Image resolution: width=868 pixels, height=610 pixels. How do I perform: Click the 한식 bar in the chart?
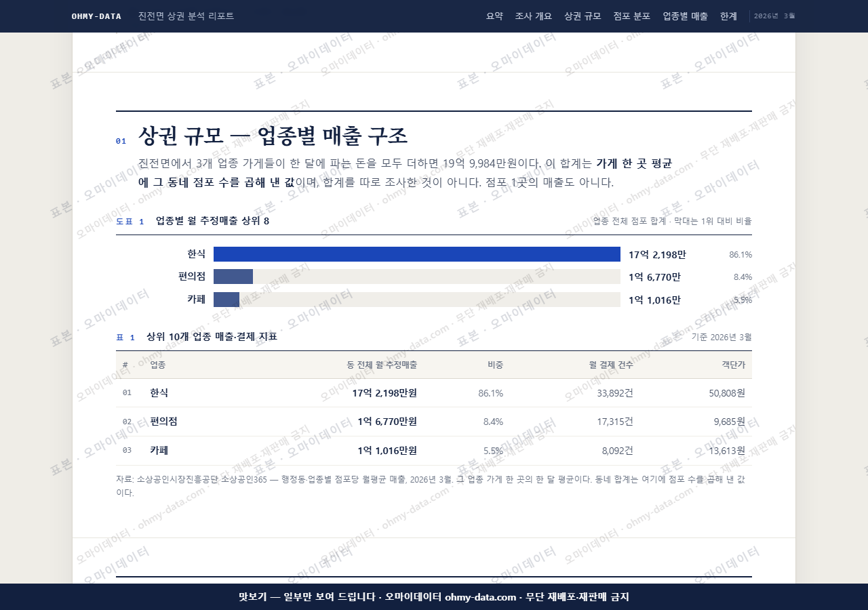click(x=417, y=254)
